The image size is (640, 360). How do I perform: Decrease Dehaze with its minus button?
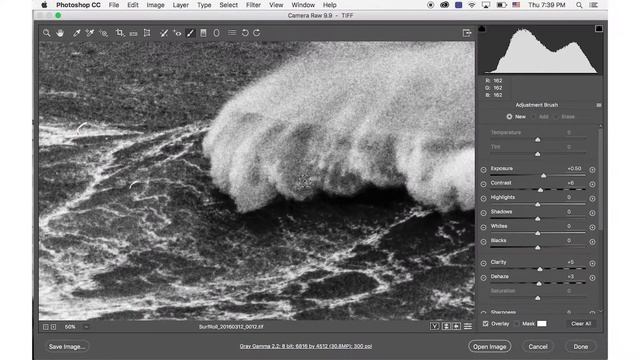pos(483,278)
